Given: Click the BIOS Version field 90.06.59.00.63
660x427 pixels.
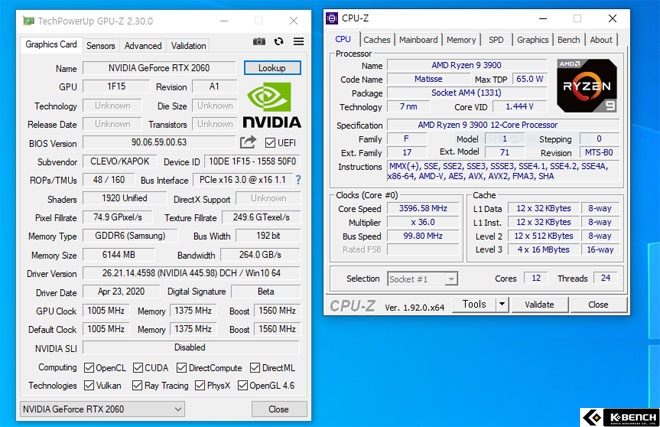Looking at the screenshot, I should (x=159, y=142).
